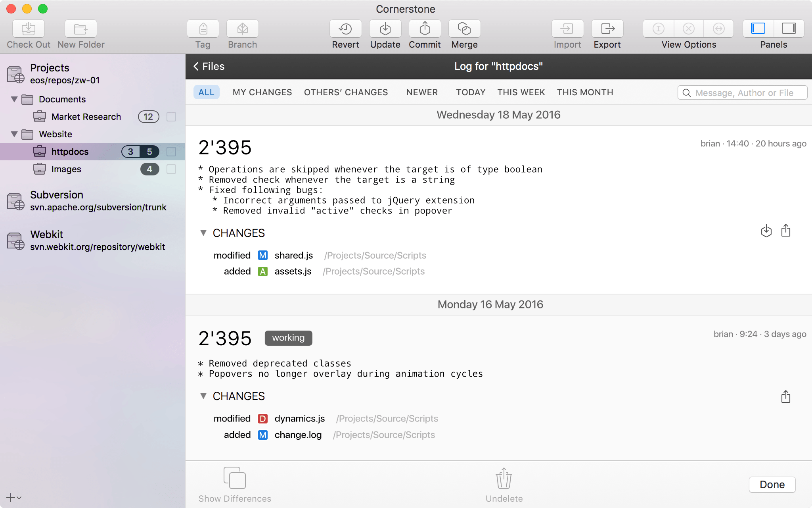
Task: Tick the checkbox next to Market Research
Action: pyautogui.click(x=170, y=117)
